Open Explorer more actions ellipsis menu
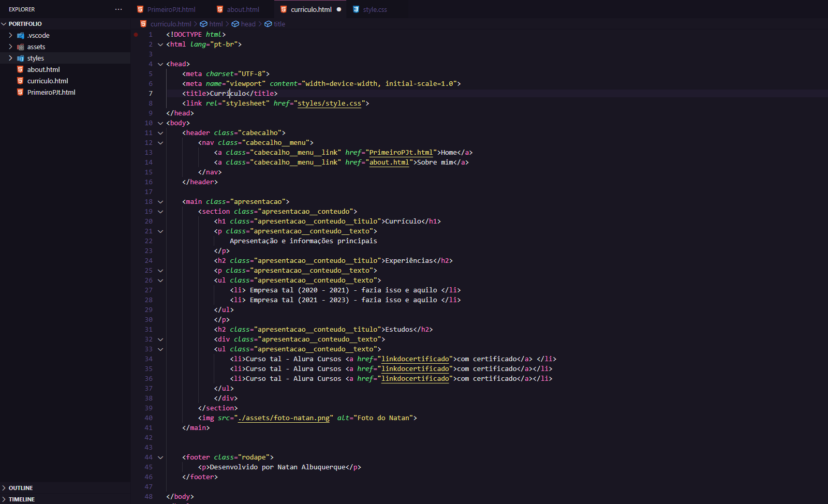The width and height of the screenshot is (828, 504). 119,9
